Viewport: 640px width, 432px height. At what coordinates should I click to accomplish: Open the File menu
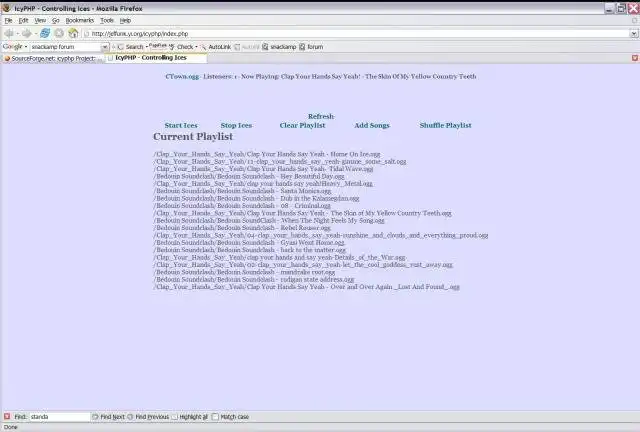tap(8, 20)
